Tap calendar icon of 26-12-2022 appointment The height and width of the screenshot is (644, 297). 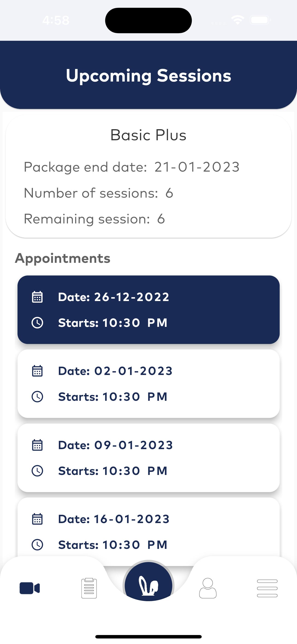coord(37,297)
